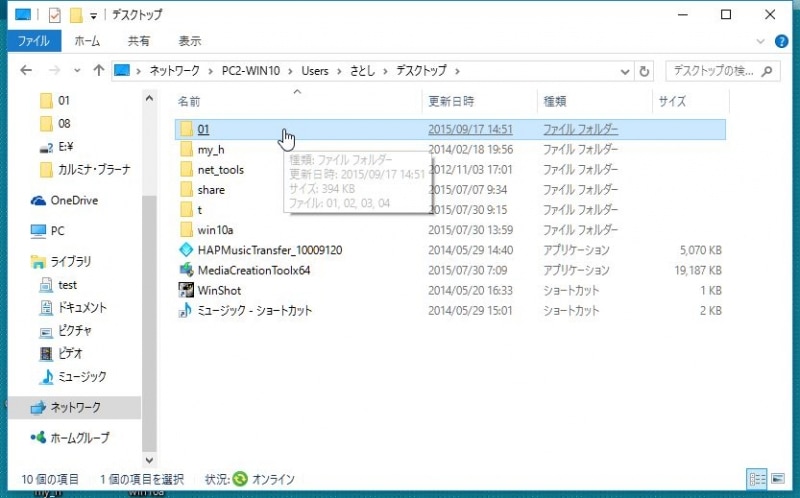Select the my_h folder icon
Screen dimensions: 800x498
186,150
